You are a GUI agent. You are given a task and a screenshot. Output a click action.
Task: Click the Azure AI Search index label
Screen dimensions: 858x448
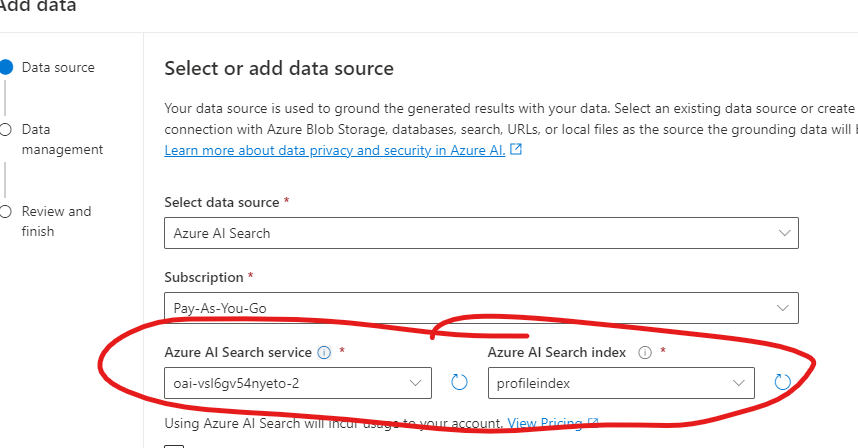pos(557,352)
